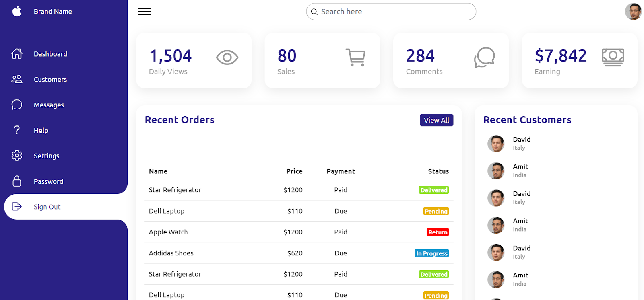Click the search magnifier icon
644x300 pixels.
pyautogui.click(x=314, y=12)
